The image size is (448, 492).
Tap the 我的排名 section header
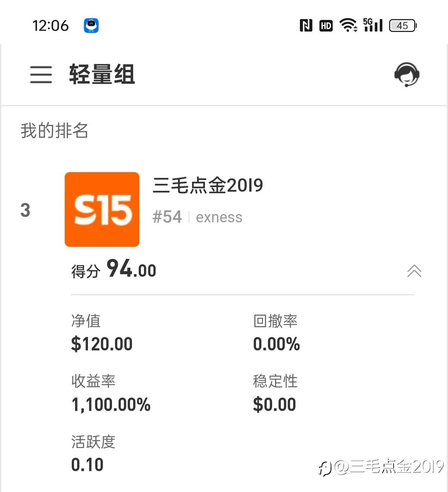coord(54,131)
